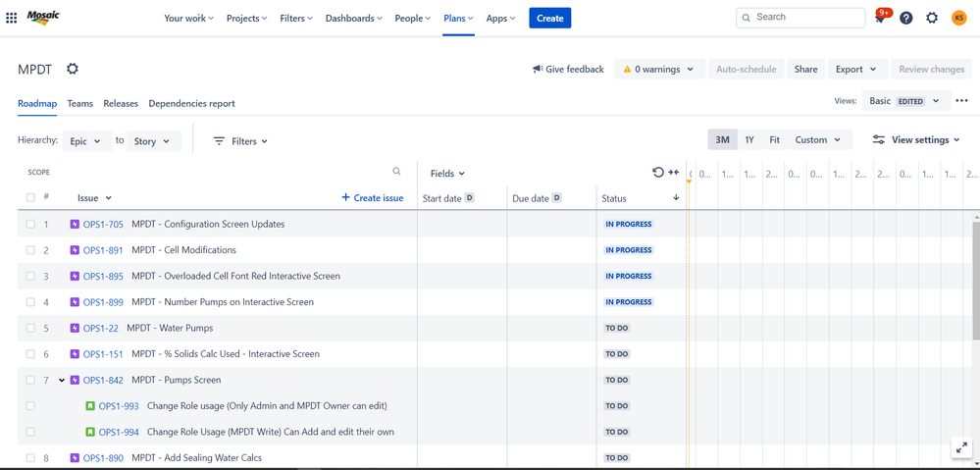Tick checkbox for row 5 OPS1-22
980x470 pixels.
tap(30, 328)
